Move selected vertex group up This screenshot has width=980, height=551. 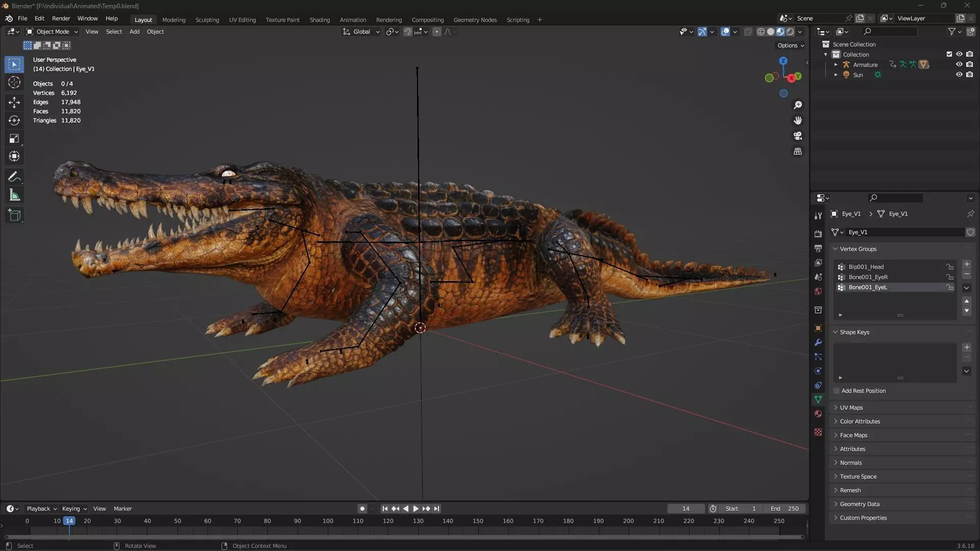click(967, 301)
